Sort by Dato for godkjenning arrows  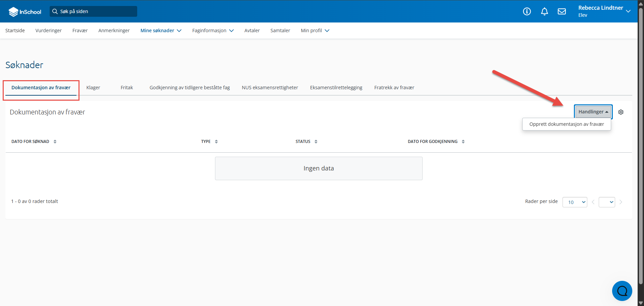[463, 142]
